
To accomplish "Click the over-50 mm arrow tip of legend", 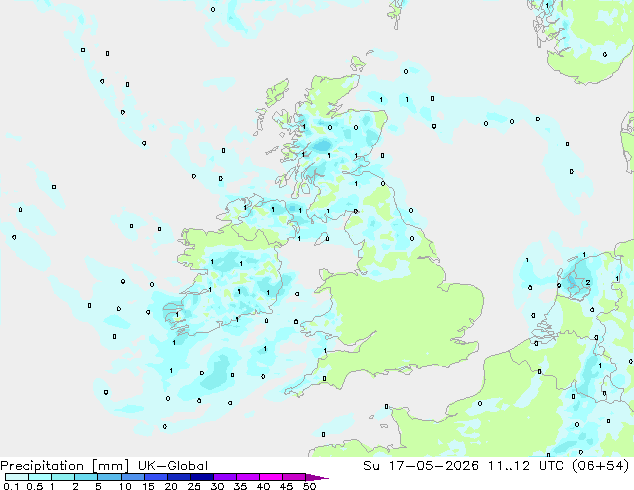I will tap(317, 477).
